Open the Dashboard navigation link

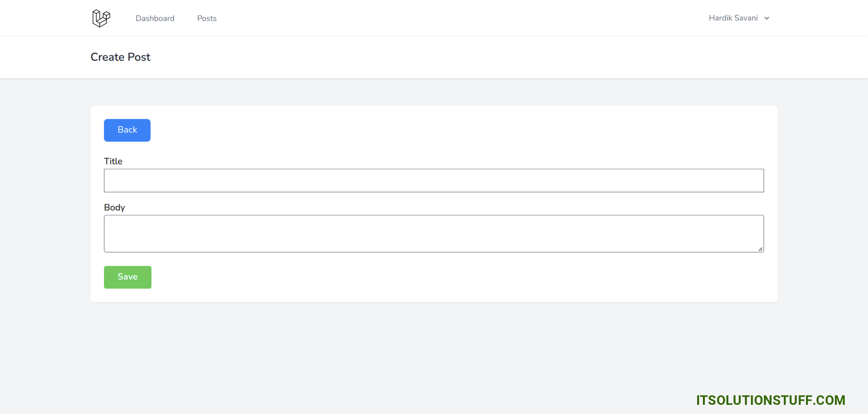pyautogui.click(x=155, y=18)
